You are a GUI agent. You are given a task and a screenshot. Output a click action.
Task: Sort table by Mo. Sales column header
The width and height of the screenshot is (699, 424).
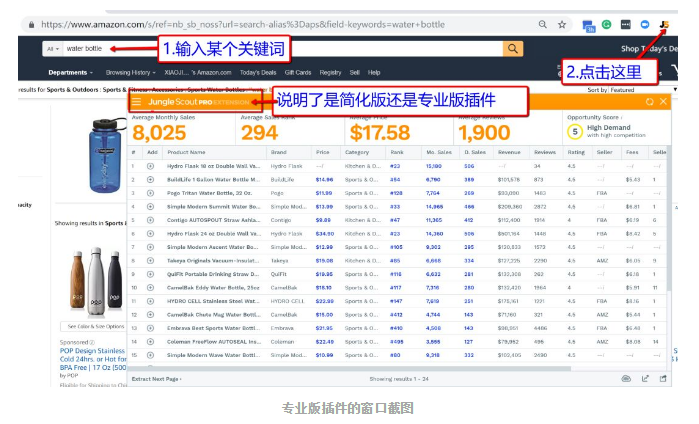coord(439,152)
